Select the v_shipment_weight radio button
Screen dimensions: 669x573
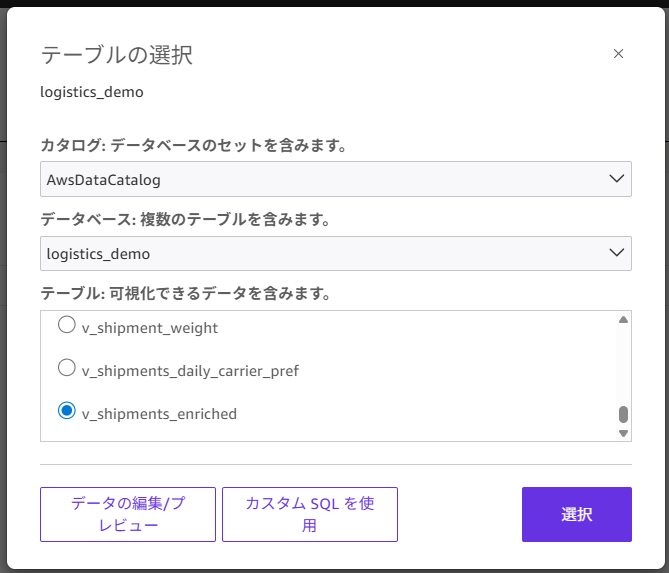click(67, 325)
